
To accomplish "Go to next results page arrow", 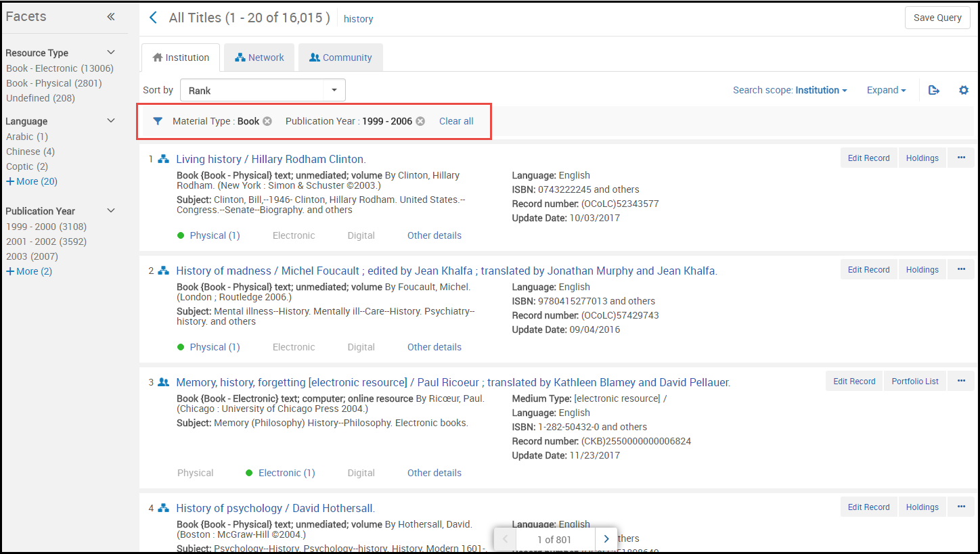I will point(606,539).
